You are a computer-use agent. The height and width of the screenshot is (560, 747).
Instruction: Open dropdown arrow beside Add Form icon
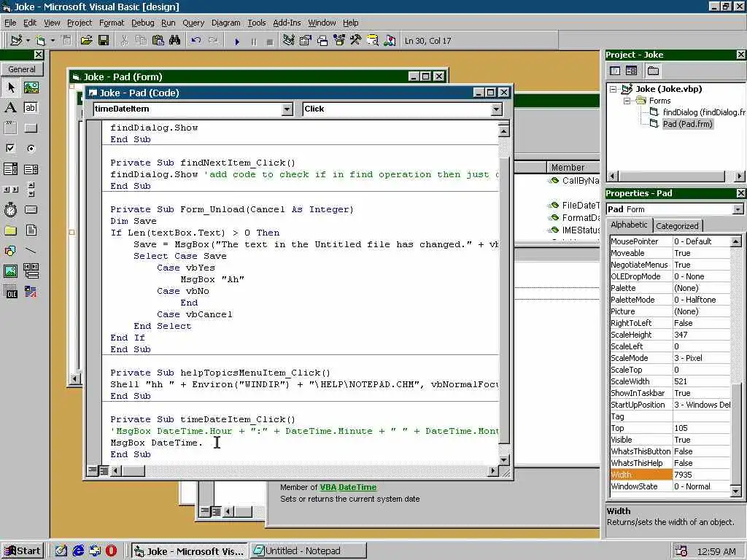point(53,41)
